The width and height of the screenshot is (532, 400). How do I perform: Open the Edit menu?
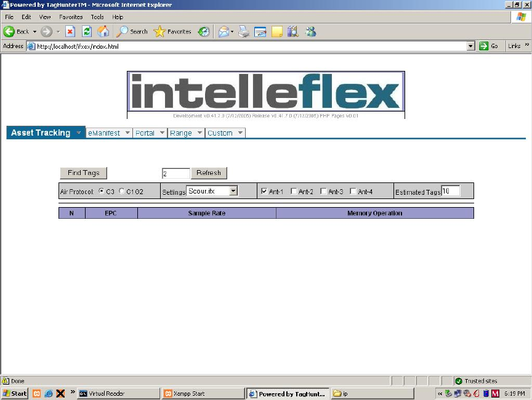point(26,17)
